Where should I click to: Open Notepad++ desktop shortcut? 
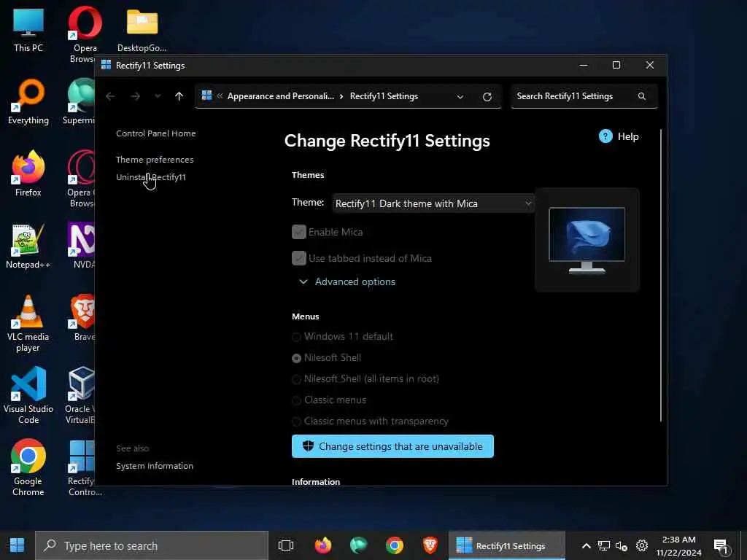point(28,246)
